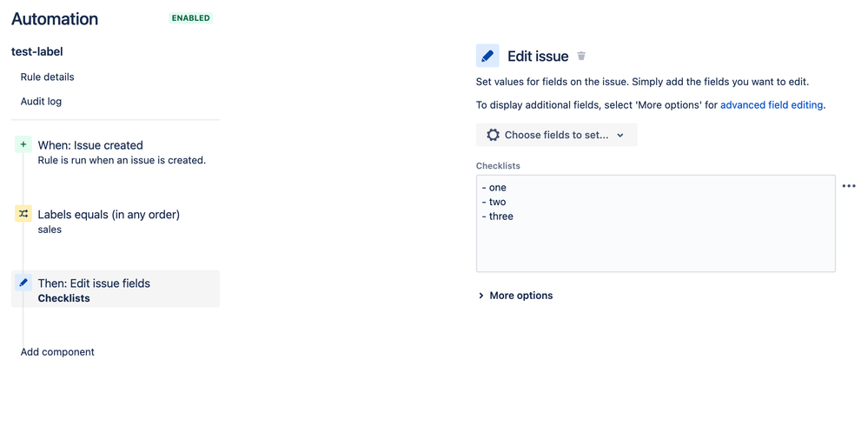868x433 pixels.
Task: Follow the advanced field editing link
Action: (x=772, y=105)
